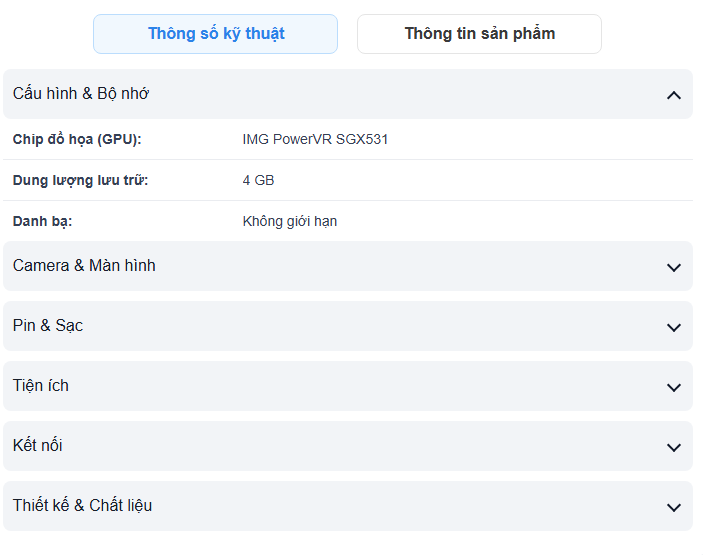The width and height of the screenshot is (703, 555).
Task: Expand the Pin & Sạc section
Action: (48, 326)
